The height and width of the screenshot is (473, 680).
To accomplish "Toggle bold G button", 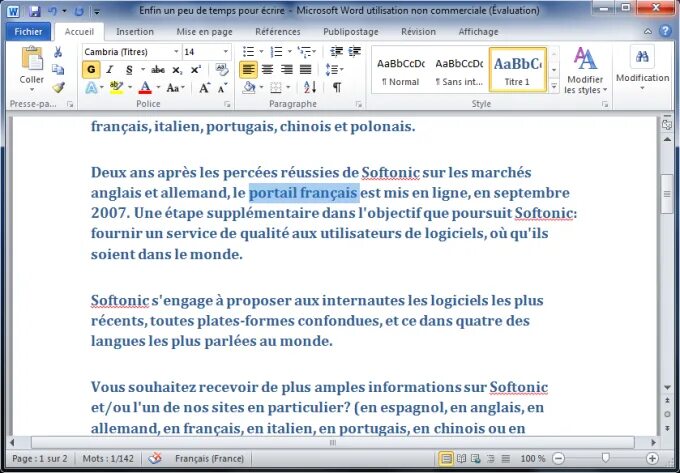I will click(91, 70).
